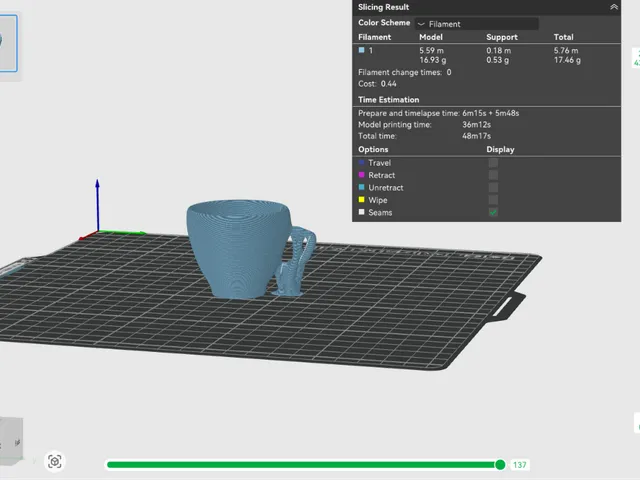Click the Total time value 48m17s
Viewport: 640px width, 480px height.
point(476,136)
